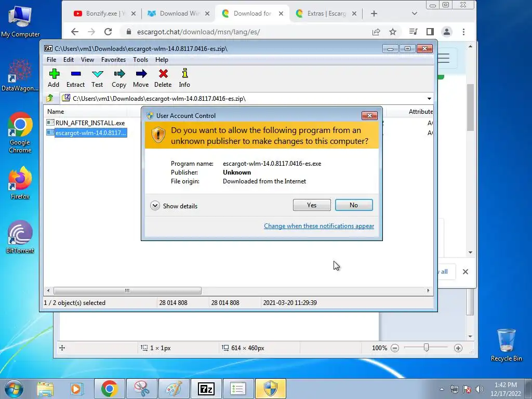Go back in Chrome
Image resolution: width=532 pixels, height=399 pixels.
click(75, 32)
